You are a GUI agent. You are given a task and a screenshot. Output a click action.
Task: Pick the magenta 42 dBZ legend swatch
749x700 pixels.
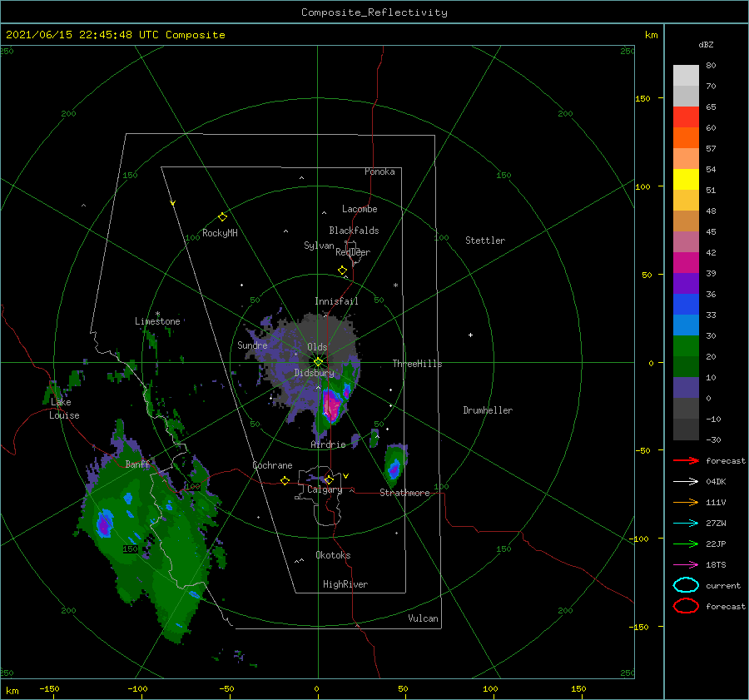(686, 263)
